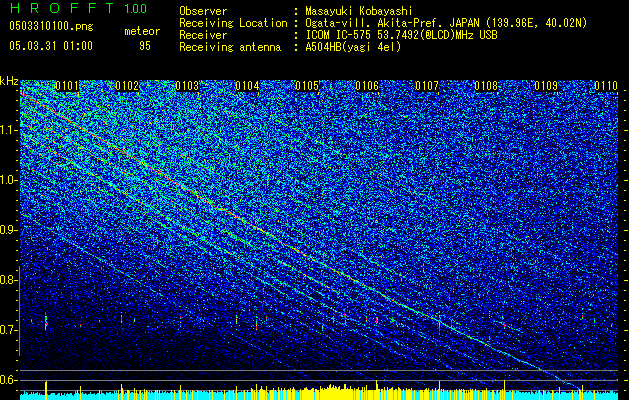629x400 pixels.
Task: Click the 0105 time marker
Action: click(307, 86)
